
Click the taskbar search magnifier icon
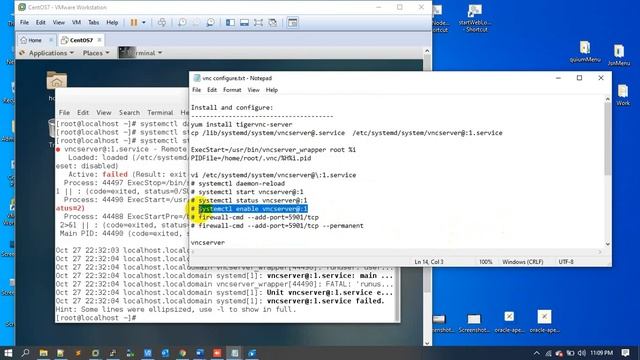click(25, 353)
